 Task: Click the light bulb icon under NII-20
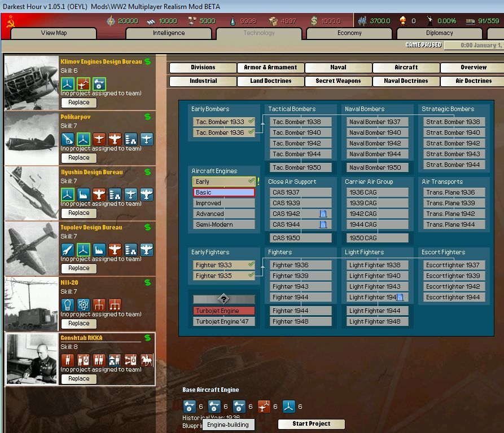[68, 304]
